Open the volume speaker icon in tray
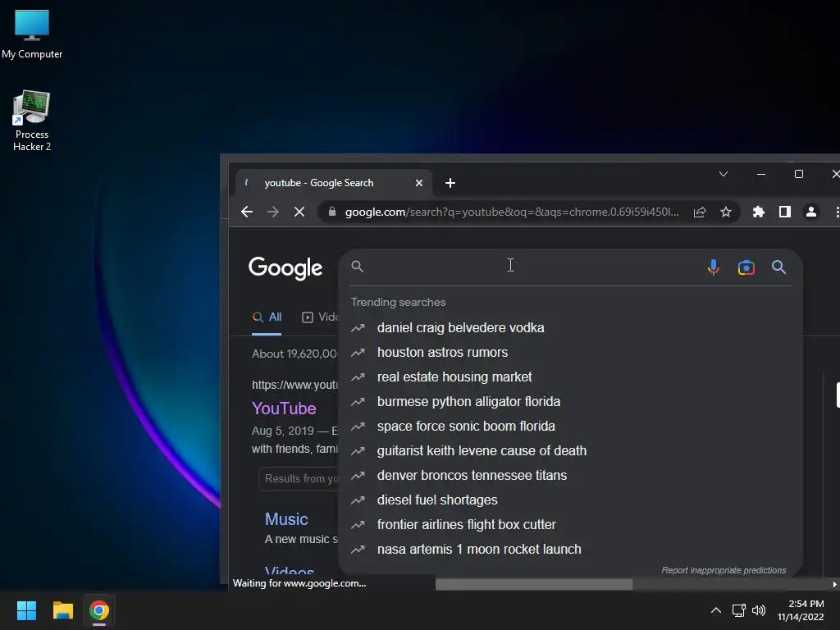 click(759, 610)
